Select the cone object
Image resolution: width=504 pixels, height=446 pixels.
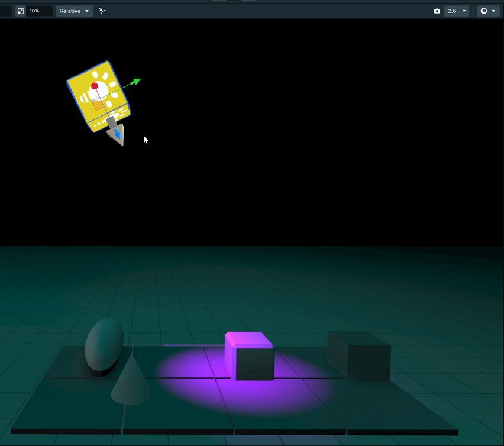130,384
